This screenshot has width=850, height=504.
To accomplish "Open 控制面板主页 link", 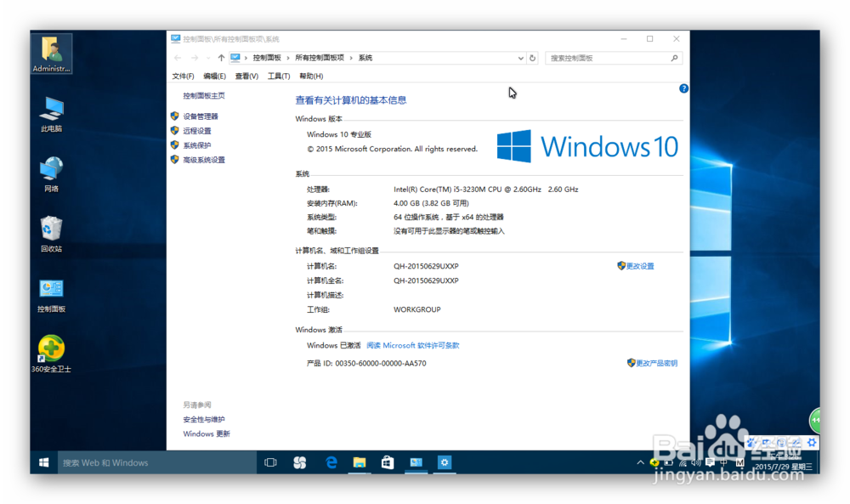I will [x=204, y=96].
